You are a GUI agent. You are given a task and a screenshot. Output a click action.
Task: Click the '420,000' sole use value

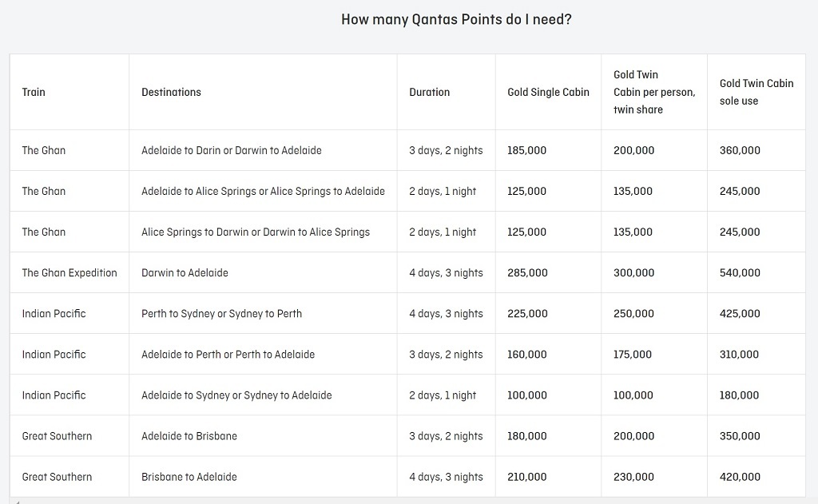click(x=740, y=477)
